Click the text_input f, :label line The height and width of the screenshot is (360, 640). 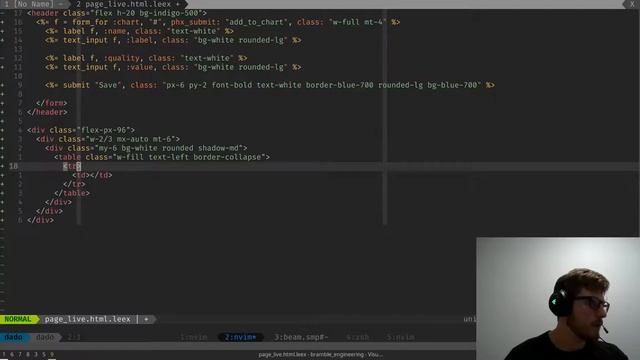pyautogui.click(x=173, y=40)
